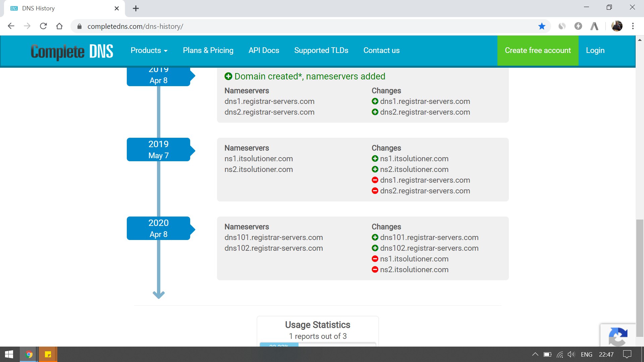Click removed icon for dns1.registrar-servers.com
Screen dimensions: 644x362
click(375, 180)
